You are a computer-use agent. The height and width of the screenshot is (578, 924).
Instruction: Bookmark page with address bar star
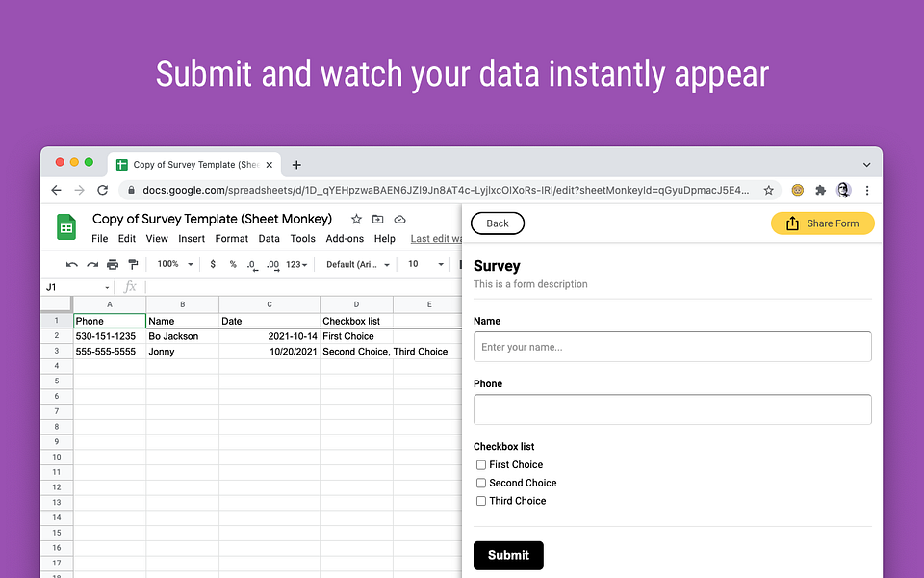(768, 190)
